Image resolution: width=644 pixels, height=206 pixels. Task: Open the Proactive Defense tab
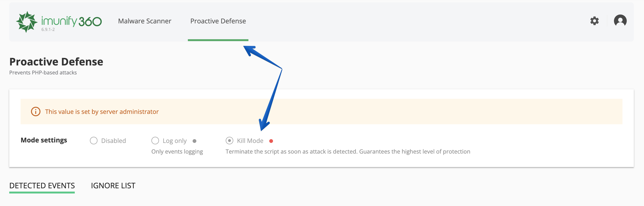point(218,21)
